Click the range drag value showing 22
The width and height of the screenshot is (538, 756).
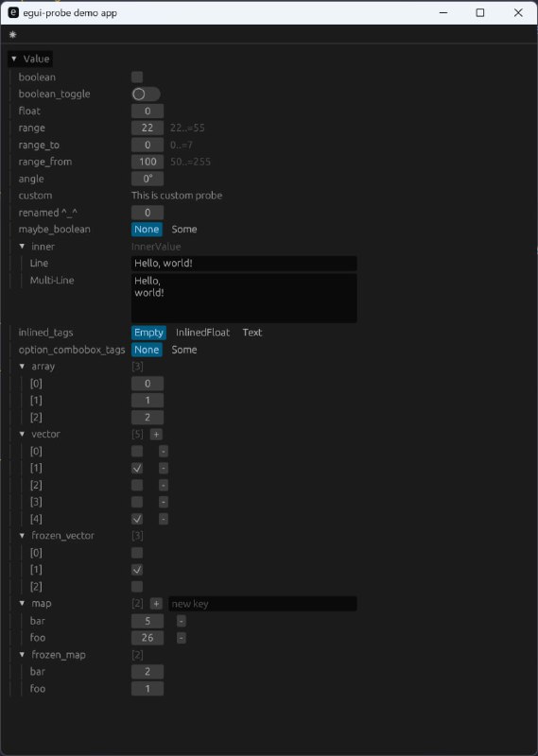click(148, 128)
